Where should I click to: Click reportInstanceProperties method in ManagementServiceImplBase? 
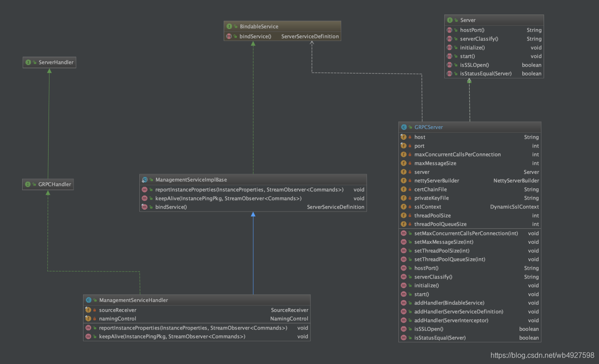pos(253,190)
